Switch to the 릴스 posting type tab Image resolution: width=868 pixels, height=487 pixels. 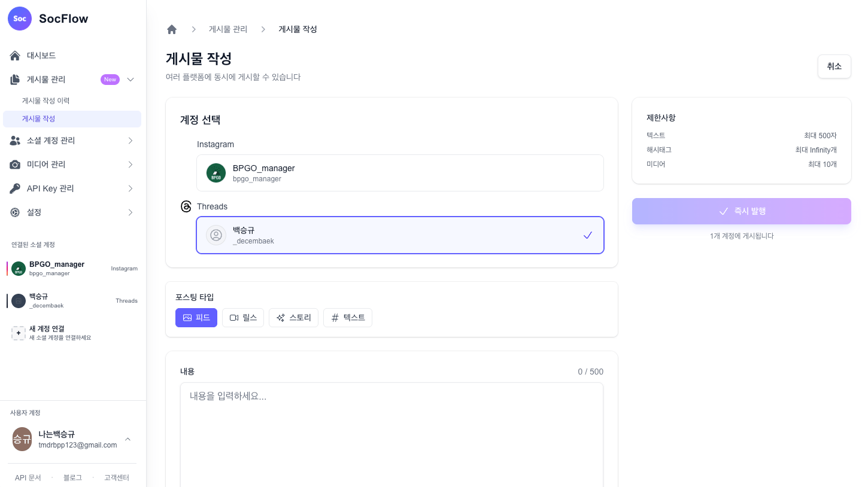click(243, 318)
